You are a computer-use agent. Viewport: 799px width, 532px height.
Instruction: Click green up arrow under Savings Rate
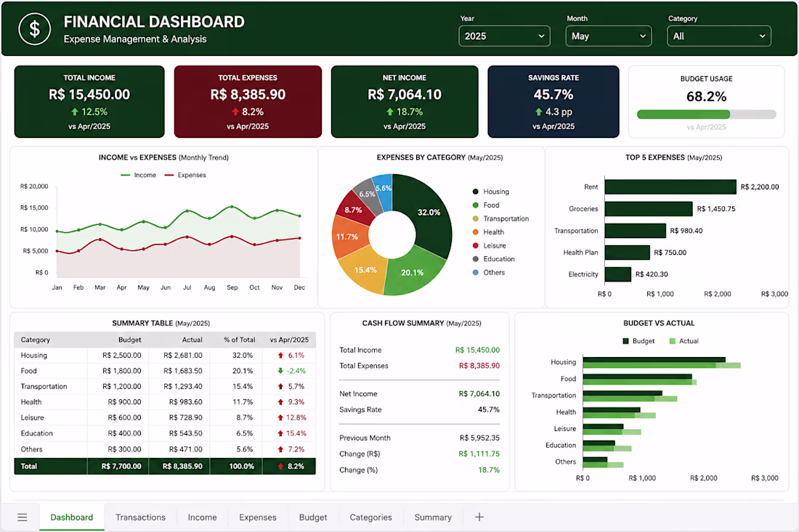pos(539,112)
